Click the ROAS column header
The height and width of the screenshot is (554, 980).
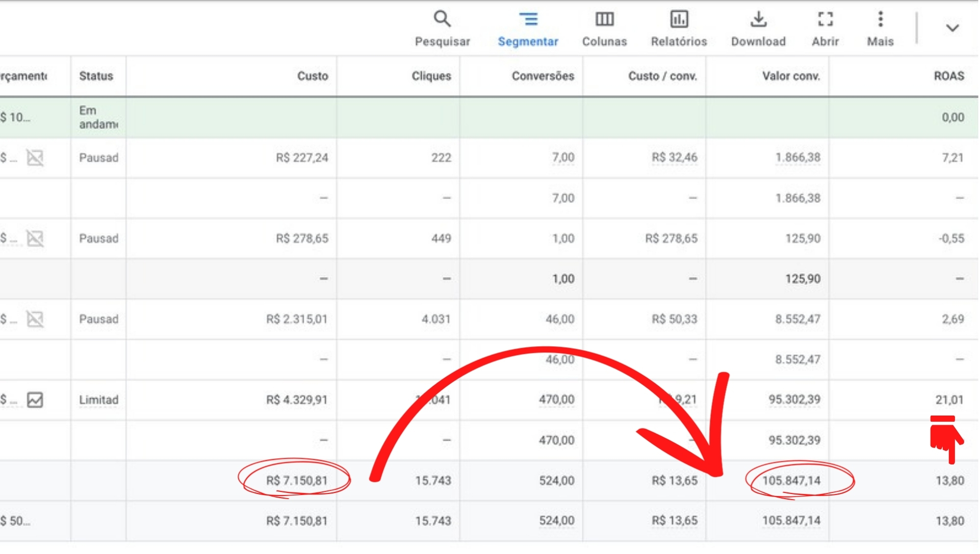[948, 76]
